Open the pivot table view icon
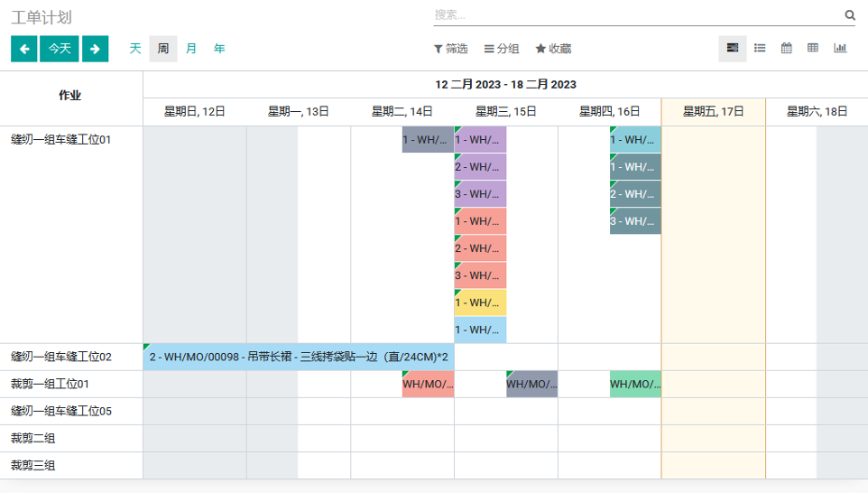The image size is (868, 493). tap(813, 49)
